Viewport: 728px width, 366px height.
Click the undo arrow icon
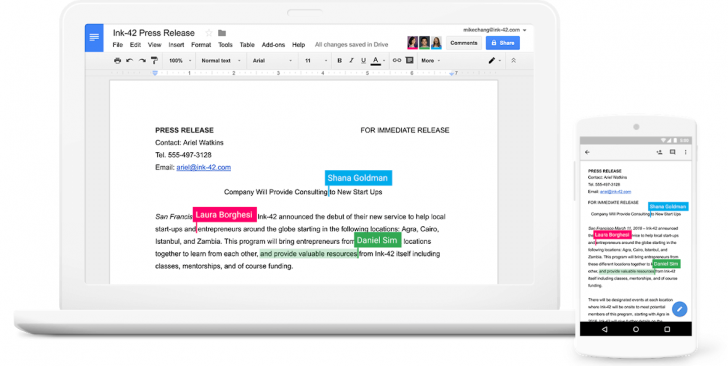[x=130, y=61]
